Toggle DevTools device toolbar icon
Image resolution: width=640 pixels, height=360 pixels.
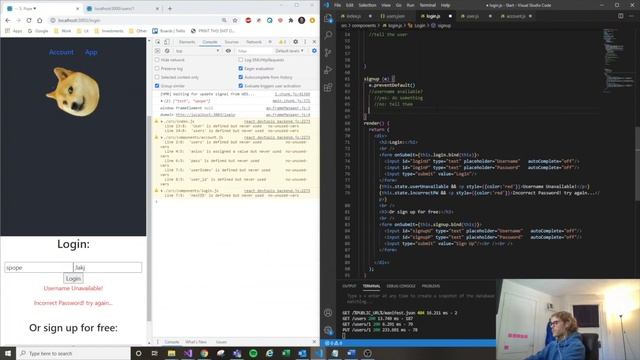[x=167, y=42]
